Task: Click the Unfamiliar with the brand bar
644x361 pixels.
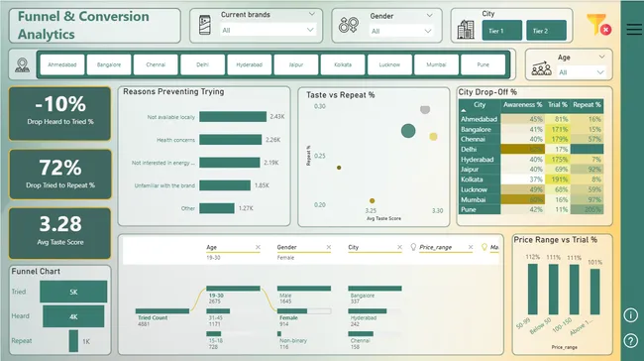Action: [225, 185]
